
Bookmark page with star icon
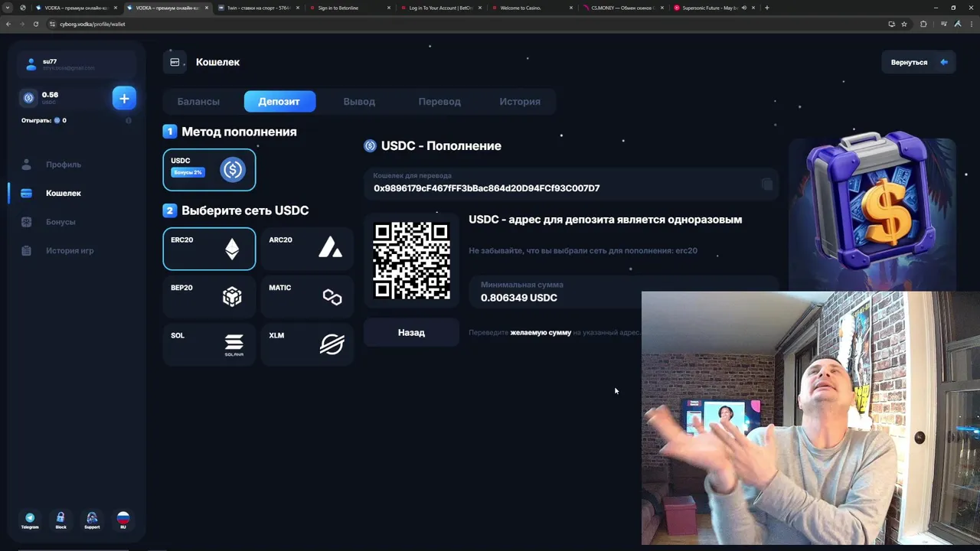pyautogui.click(x=904, y=24)
